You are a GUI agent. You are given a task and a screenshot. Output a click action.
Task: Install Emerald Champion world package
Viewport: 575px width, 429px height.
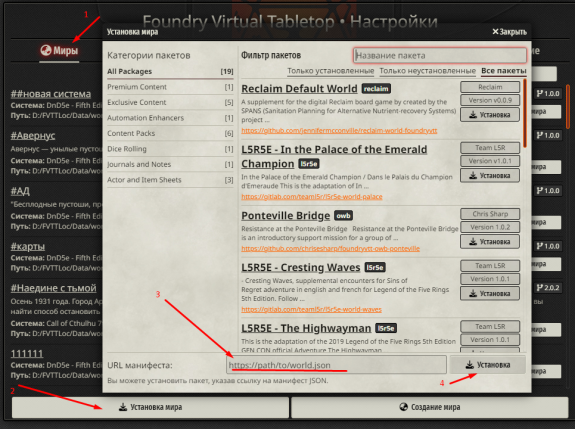click(490, 176)
